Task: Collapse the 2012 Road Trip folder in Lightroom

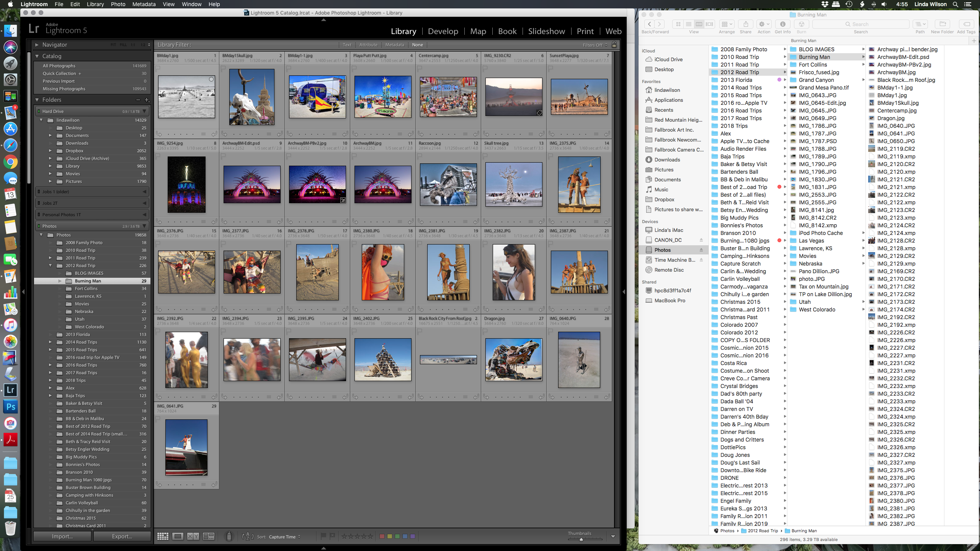Action: tap(50, 266)
